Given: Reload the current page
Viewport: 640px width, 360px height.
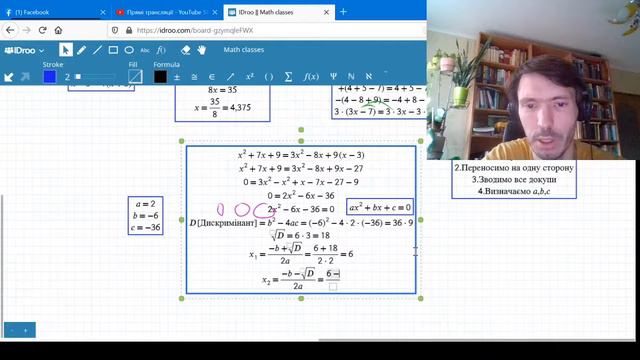Looking at the screenshot, I should [42, 30].
